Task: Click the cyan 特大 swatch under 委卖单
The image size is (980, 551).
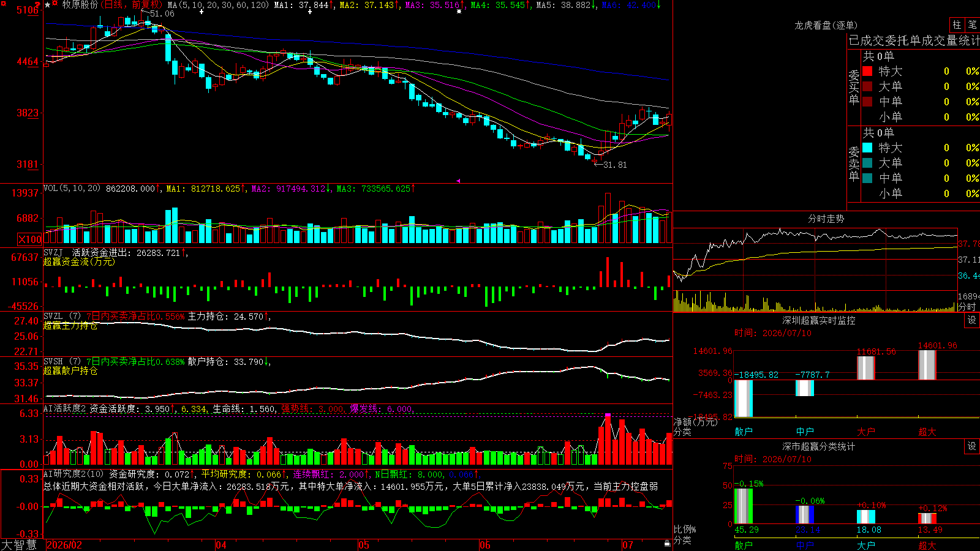Action: (x=867, y=148)
